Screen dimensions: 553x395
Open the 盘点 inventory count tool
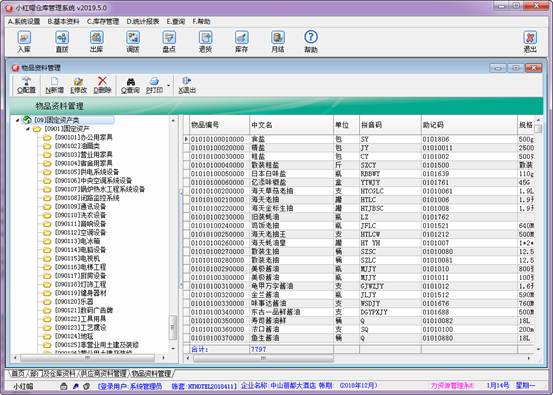click(x=169, y=42)
